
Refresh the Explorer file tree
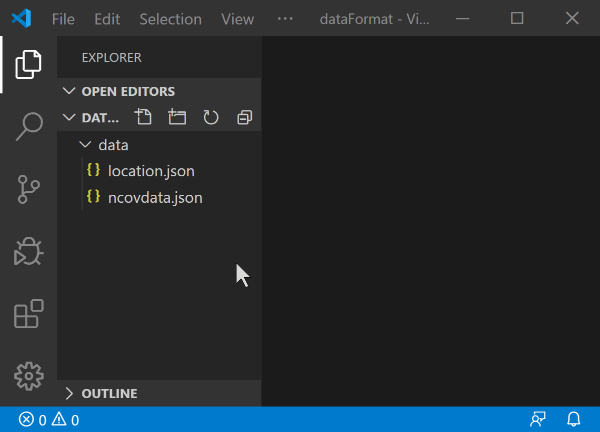(x=211, y=117)
